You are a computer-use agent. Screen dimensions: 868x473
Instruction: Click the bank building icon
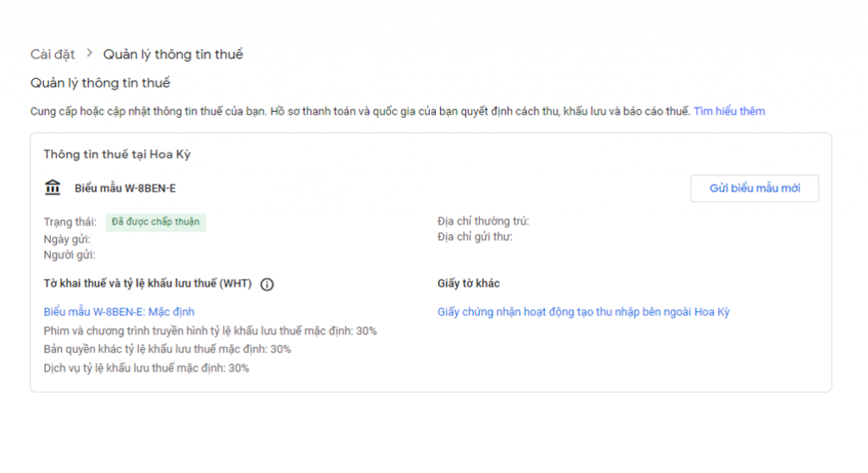(x=53, y=187)
